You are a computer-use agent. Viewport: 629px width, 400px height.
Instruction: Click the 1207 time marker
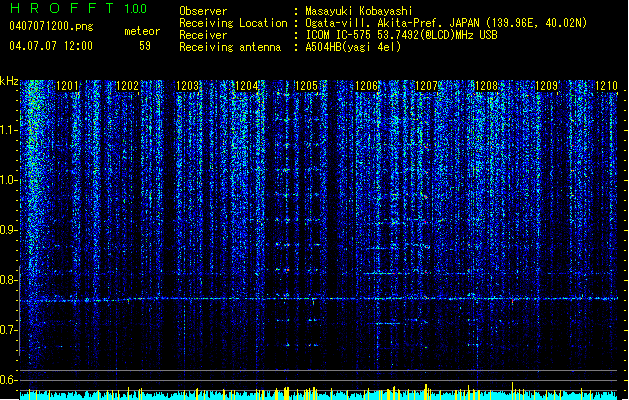[426, 86]
